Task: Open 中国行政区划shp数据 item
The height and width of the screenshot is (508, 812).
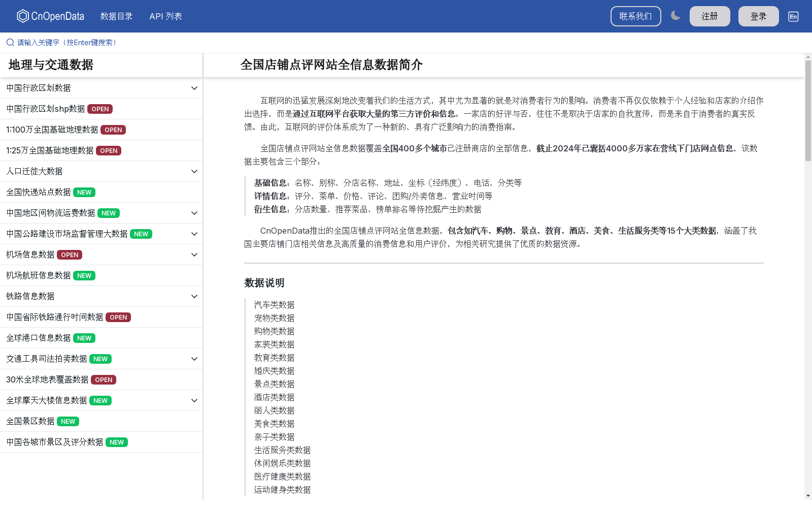Action: tap(101, 109)
